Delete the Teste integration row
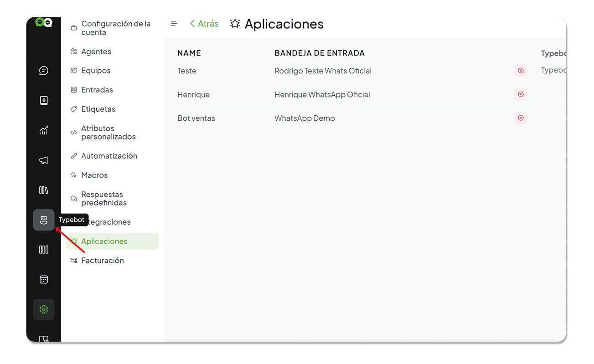The height and width of the screenshot is (364, 594). click(x=521, y=71)
